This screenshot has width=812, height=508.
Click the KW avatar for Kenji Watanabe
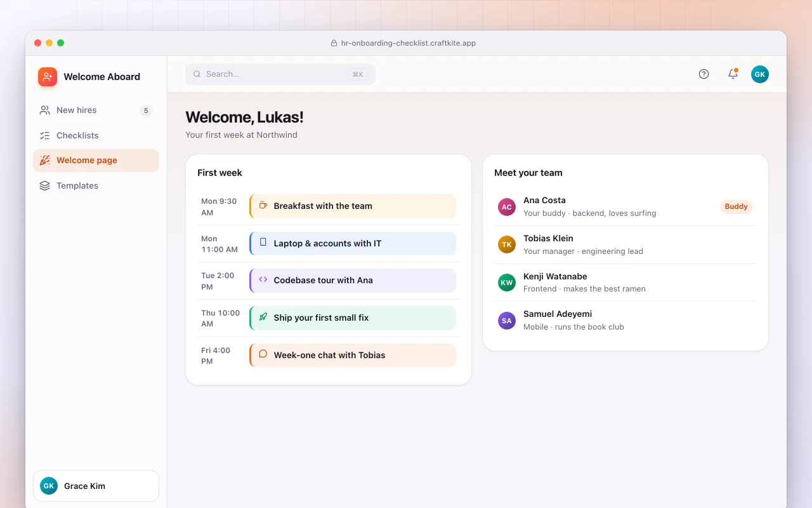(x=507, y=283)
